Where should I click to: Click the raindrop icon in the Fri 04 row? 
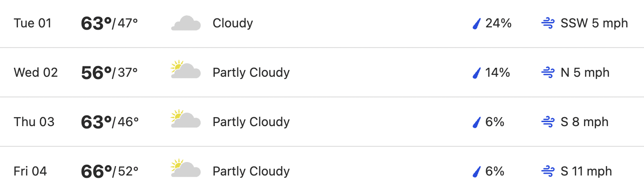click(477, 171)
